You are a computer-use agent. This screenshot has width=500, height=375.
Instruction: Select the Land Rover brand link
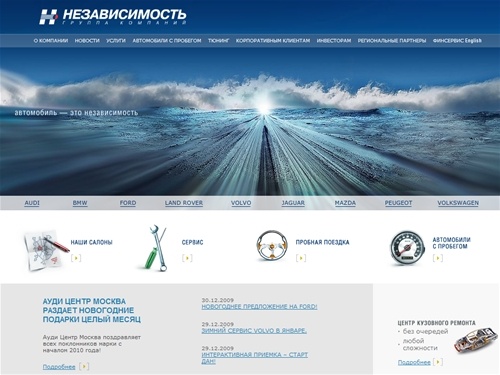(184, 203)
